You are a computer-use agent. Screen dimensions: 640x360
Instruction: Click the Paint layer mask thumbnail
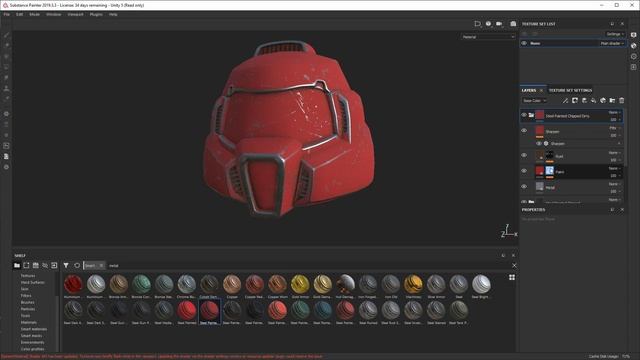(x=550, y=171)
